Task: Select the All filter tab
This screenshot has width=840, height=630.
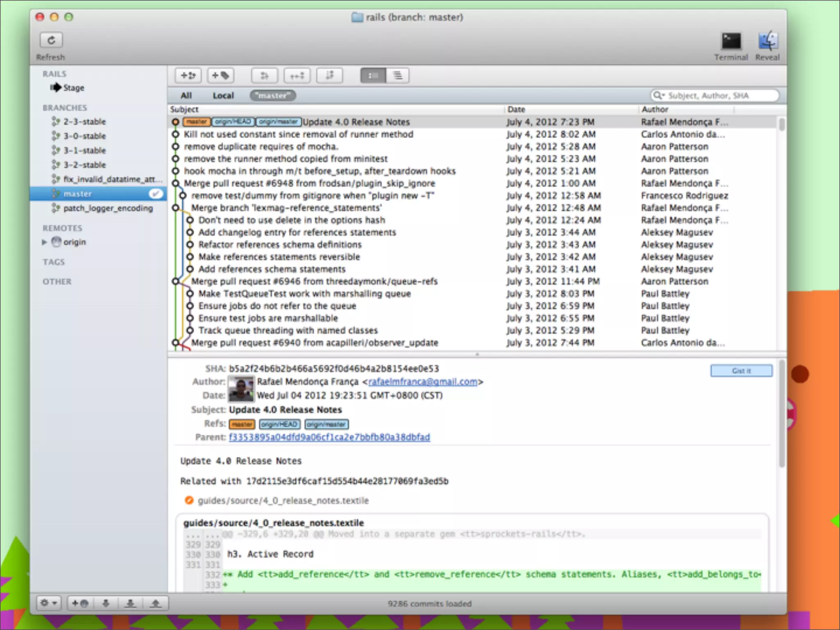Action: 186,96
